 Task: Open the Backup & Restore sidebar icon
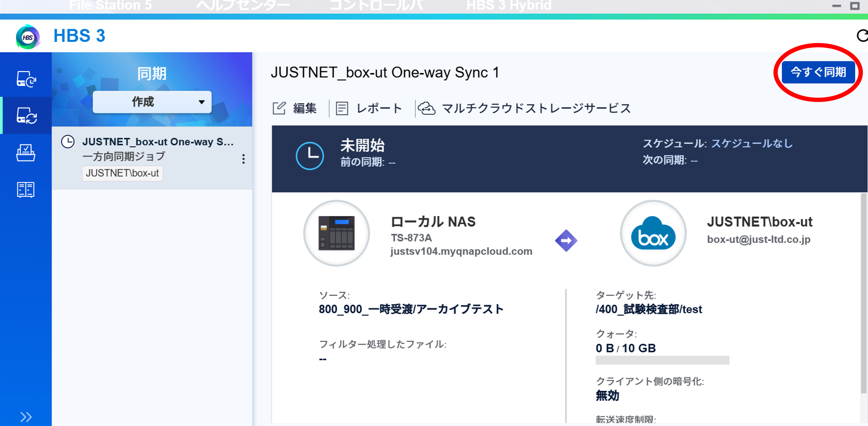(26, 79)
